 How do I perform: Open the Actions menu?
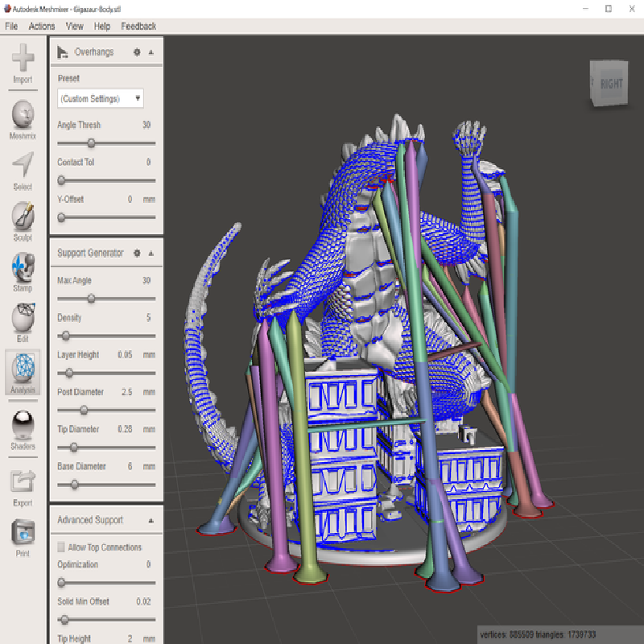click(x=42, y=27)
